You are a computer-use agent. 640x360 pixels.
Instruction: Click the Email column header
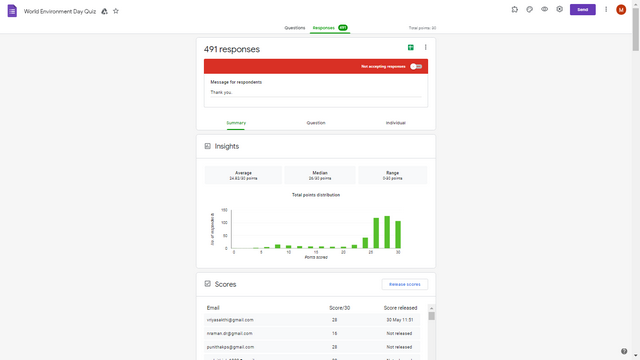213,308
